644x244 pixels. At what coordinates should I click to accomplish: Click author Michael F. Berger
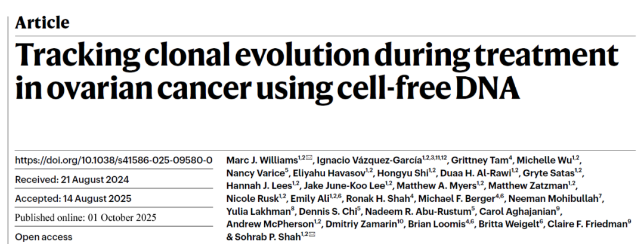462,199
